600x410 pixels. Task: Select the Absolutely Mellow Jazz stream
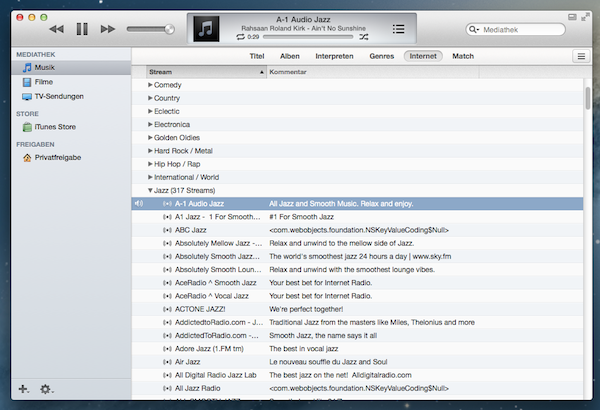coord(357,243)
